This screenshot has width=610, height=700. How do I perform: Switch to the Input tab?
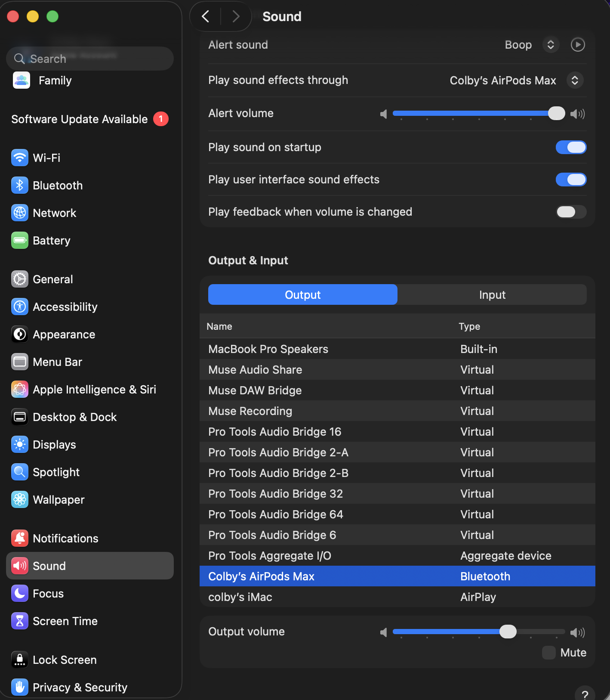(x=492, y=294)
